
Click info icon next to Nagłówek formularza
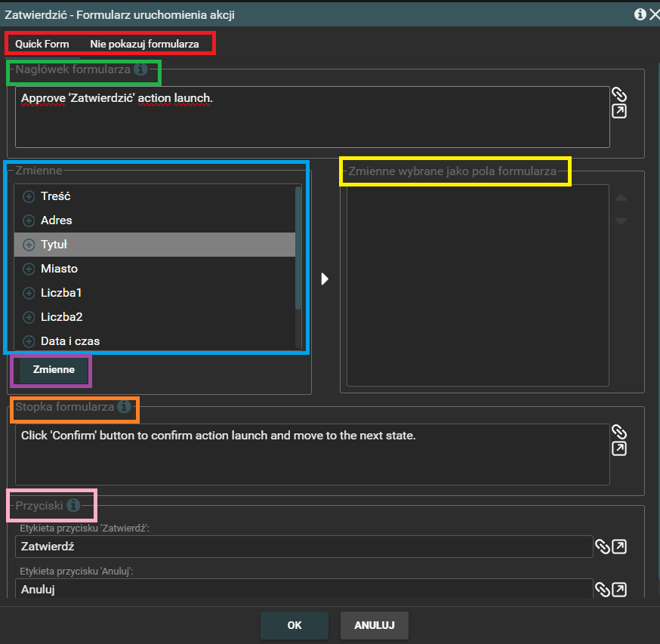[x=140, y=69]
